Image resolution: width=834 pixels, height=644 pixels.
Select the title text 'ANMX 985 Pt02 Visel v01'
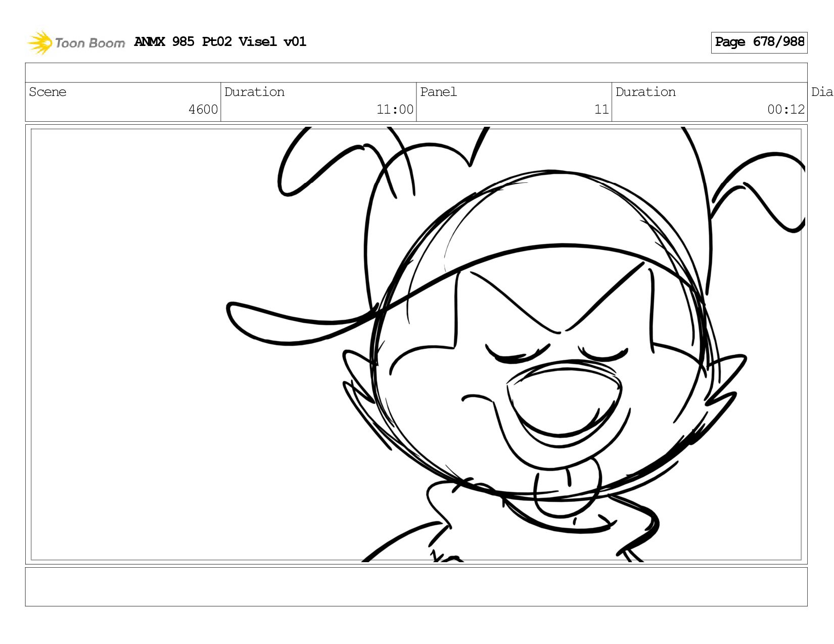(x=220, y=42)
